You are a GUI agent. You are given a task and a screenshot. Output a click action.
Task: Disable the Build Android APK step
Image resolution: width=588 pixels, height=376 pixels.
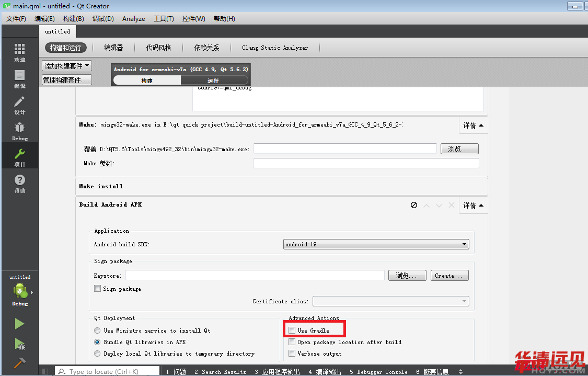[414, 206]
